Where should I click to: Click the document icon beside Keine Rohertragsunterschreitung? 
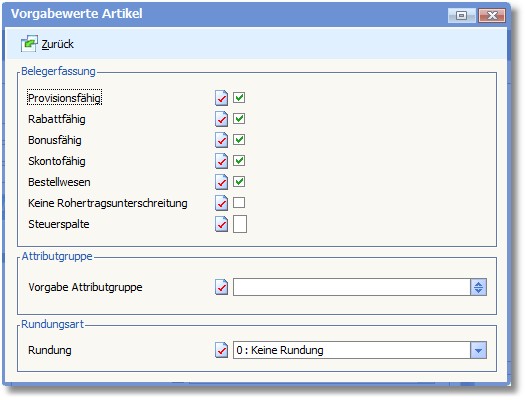221,203
